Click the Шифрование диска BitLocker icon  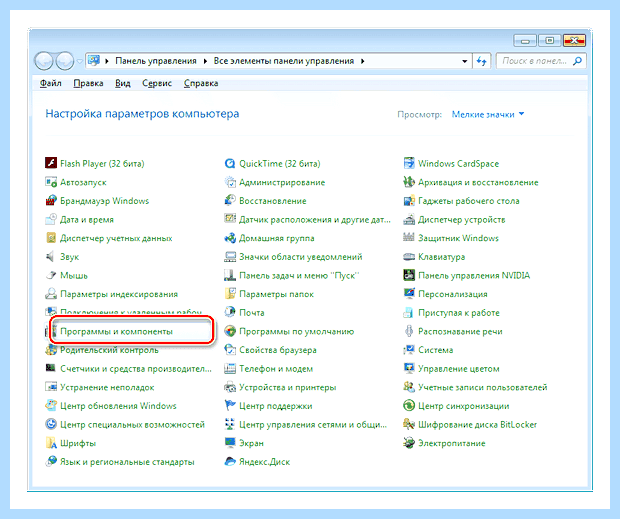point(409,424)
